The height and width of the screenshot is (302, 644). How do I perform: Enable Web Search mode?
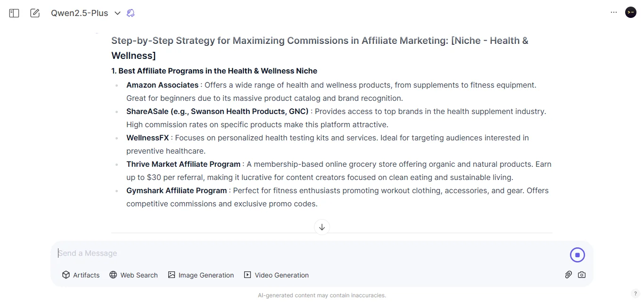tap(133, 275)
